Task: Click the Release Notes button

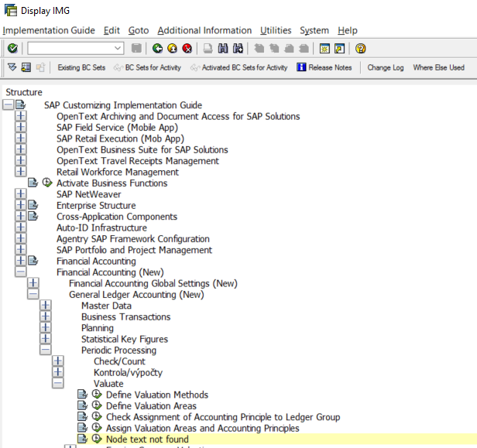Action: pos(324,67)
